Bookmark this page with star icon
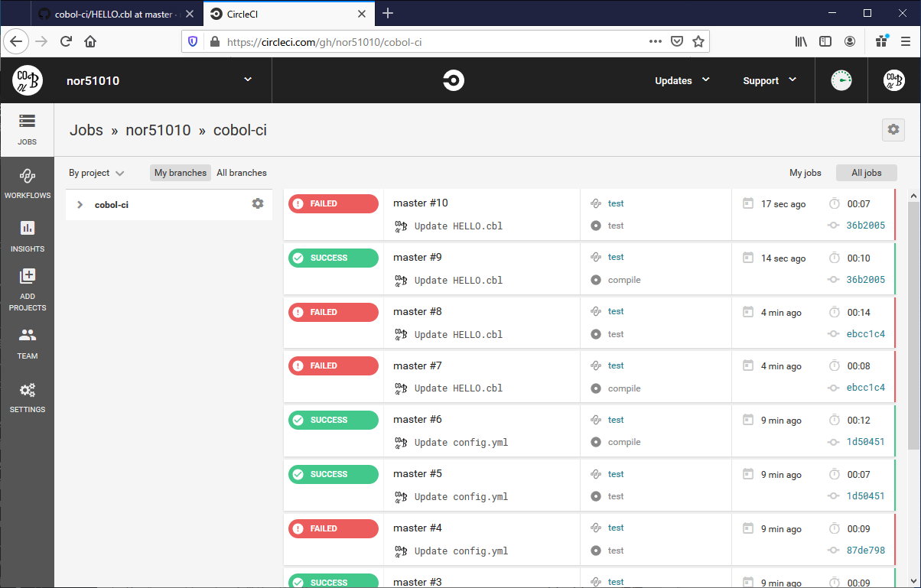The width and height of the screenshot is (921, 588). [698, 41]
